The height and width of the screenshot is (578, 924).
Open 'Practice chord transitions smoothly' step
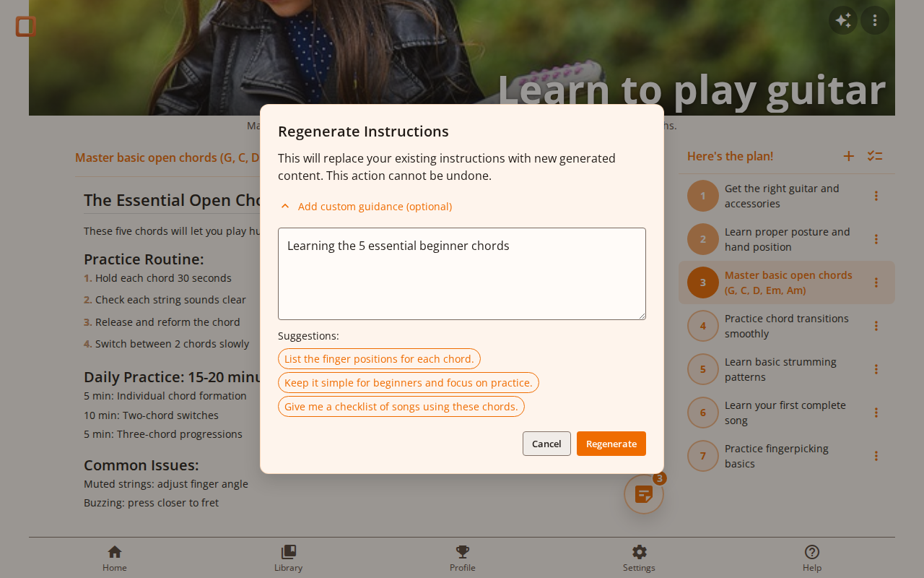[787, 326]
